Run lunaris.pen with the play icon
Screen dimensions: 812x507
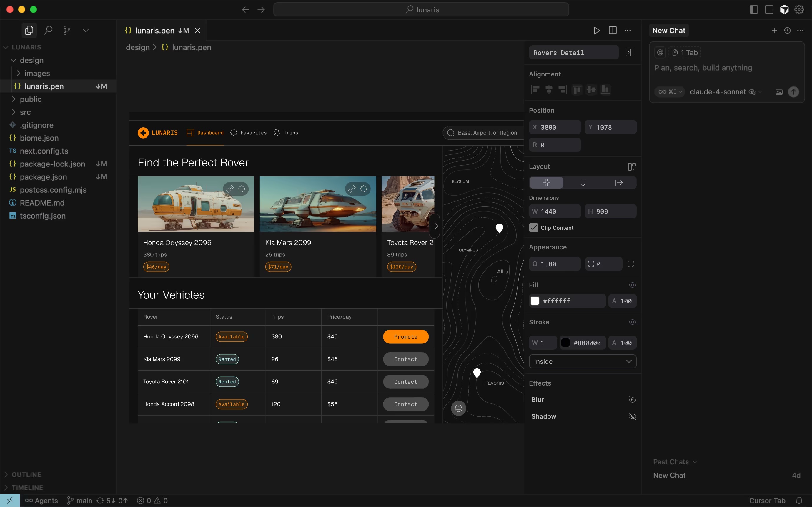tap(597, 31)
